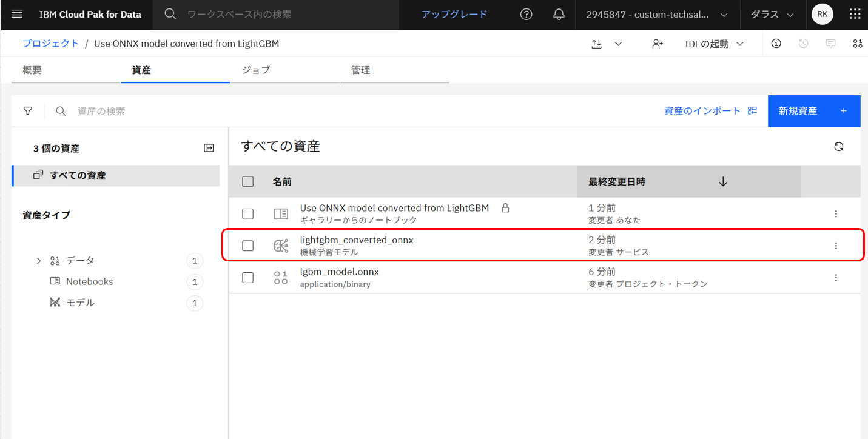Open the IDEの起動 dropdown chevron
This screenshot has height=439, width=868.
(x=741, y=43)
